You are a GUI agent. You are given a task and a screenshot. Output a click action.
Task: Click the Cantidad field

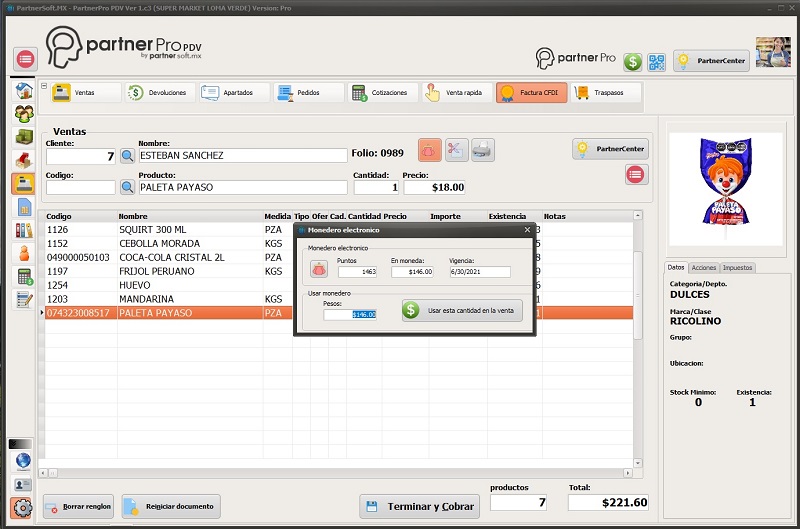point(377,187)
